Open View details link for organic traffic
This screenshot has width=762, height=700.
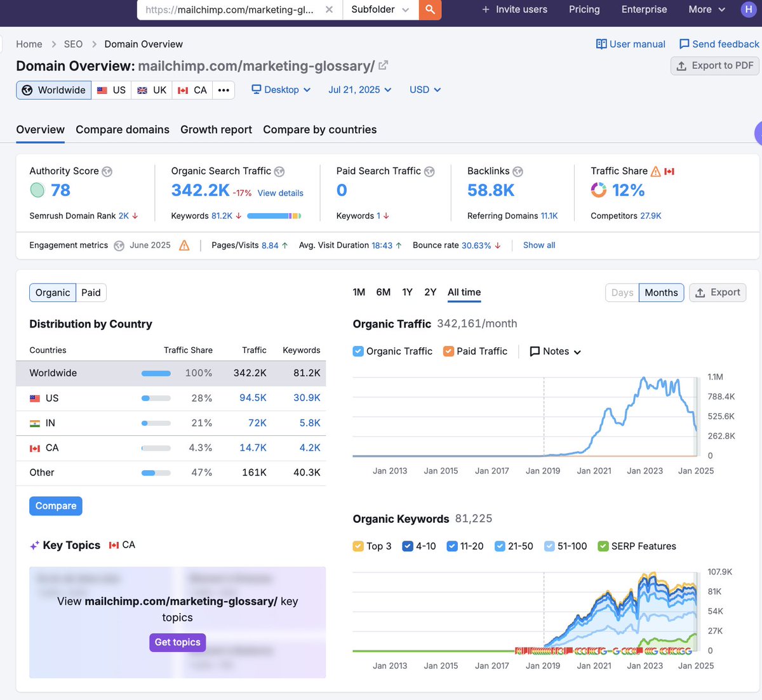(x=281, y=193)
